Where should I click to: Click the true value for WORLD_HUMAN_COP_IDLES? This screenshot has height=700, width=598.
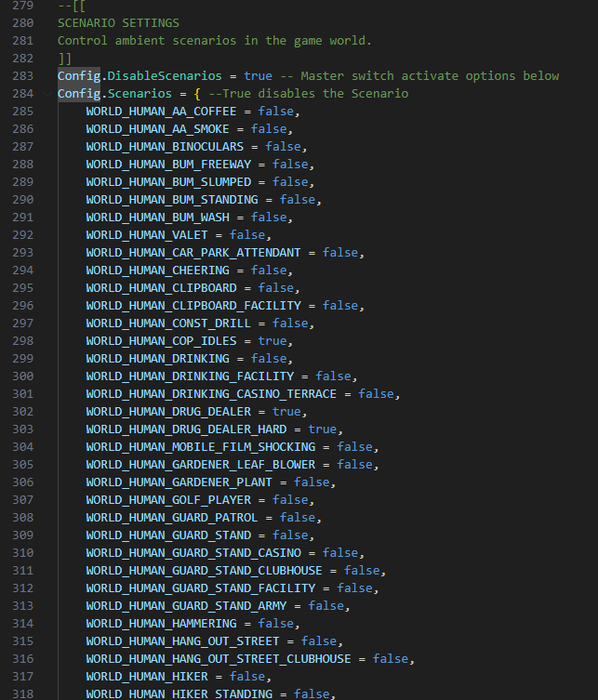pyautogui.click(x=272, y=341)
